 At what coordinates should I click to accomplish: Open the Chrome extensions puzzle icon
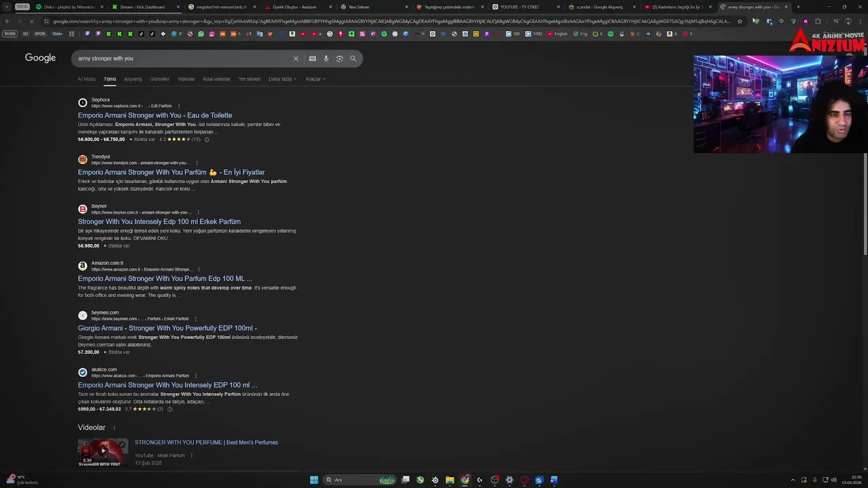[x=818, y=21]
